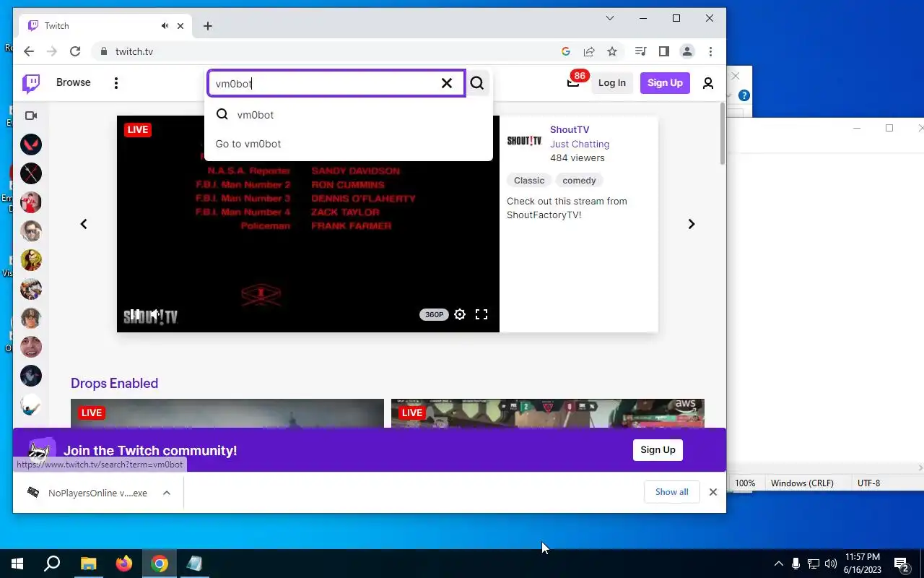Click the Notepad taskbar icon
The width and height of the screenshot is (924, 578).
(195, 564)
